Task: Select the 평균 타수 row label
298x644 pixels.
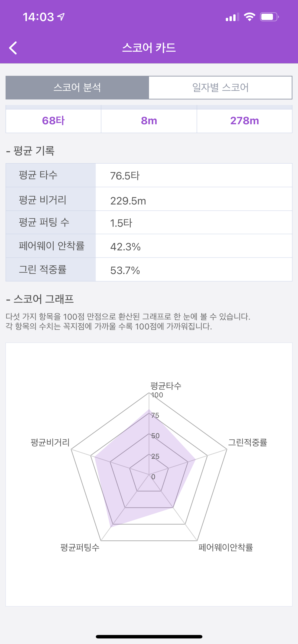Action: [38, 175]
